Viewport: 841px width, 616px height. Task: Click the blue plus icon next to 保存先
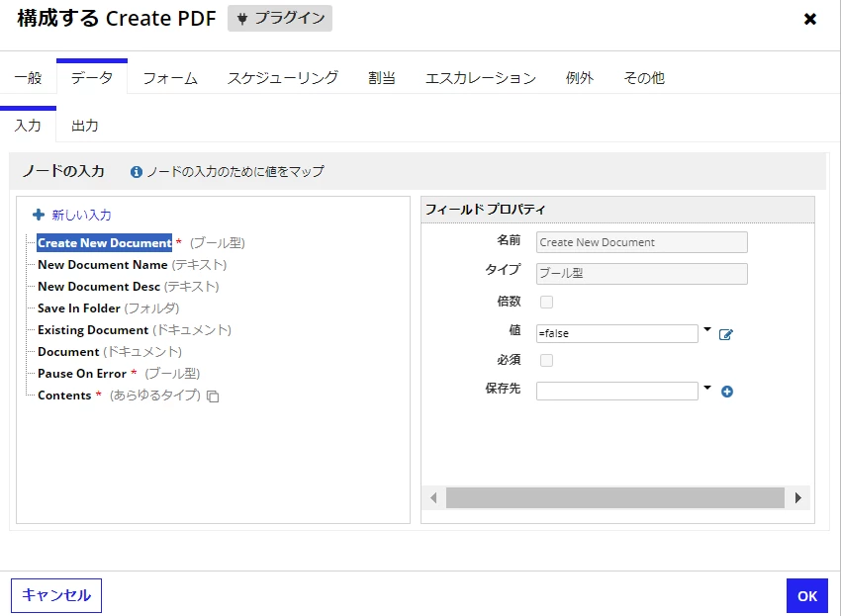727,392
